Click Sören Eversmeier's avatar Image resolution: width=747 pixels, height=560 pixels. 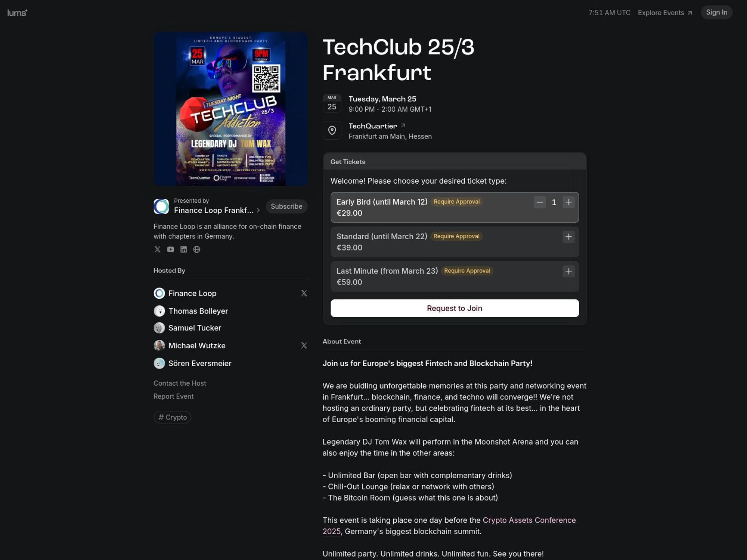[159, 363]
